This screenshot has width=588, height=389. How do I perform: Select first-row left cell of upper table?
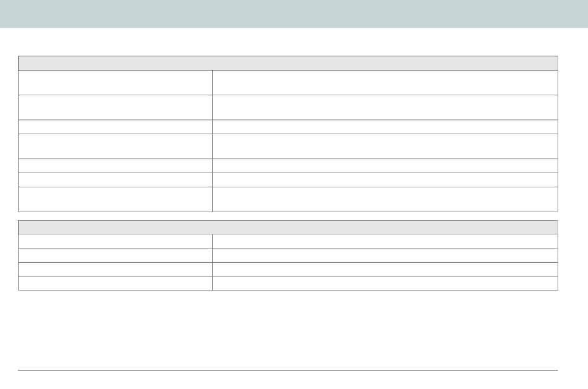tap(116, 82)
